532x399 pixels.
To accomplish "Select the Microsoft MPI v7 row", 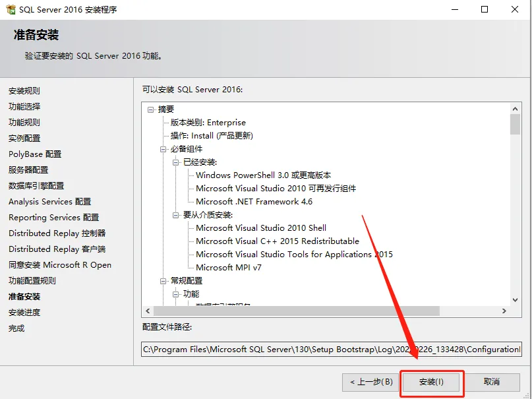I will [229, 268].
